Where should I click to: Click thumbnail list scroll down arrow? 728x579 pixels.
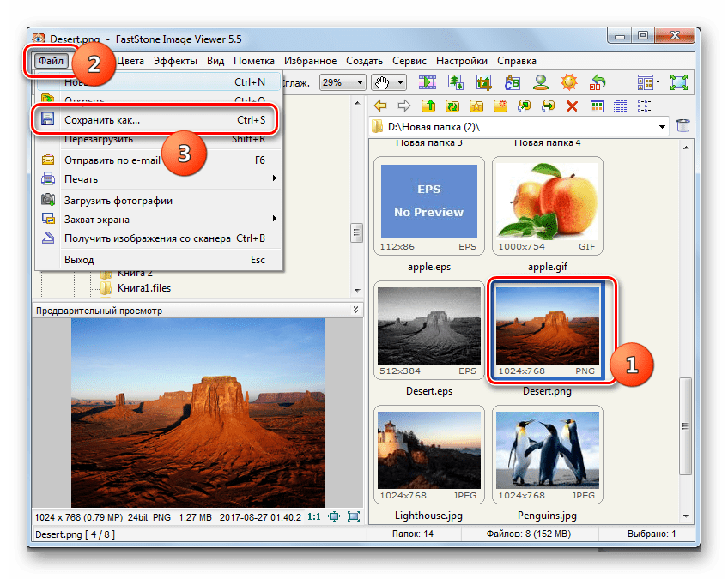686,516
